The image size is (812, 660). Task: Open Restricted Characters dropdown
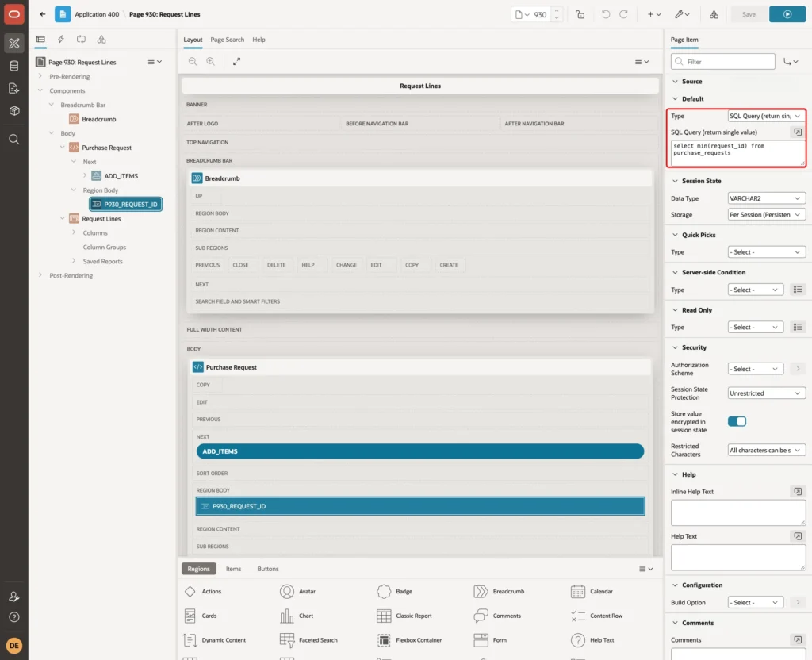pyautogui.click(x=766, y=451)
